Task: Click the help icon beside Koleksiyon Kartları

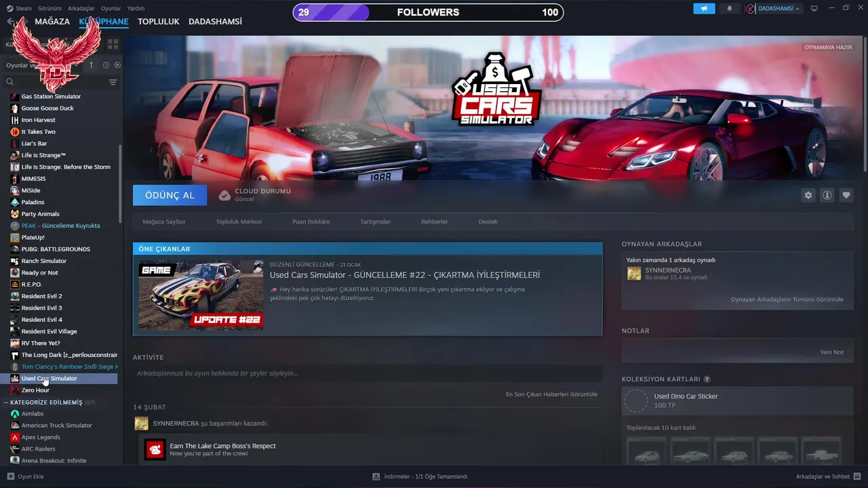Action: (707, 380)
